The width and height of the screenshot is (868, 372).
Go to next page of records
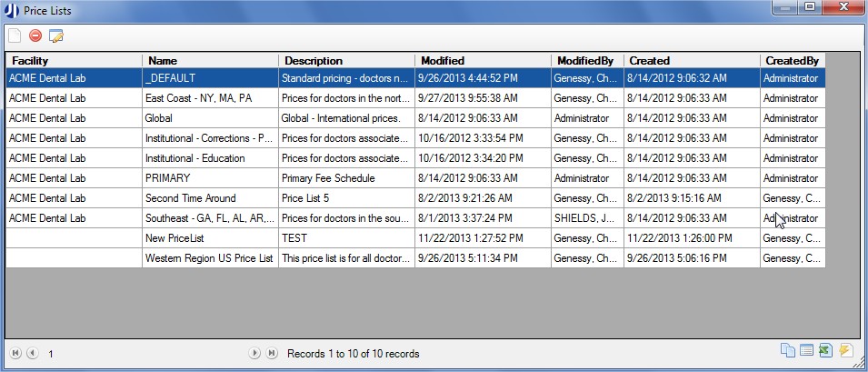pyautogui.click(x=255, y=353)
